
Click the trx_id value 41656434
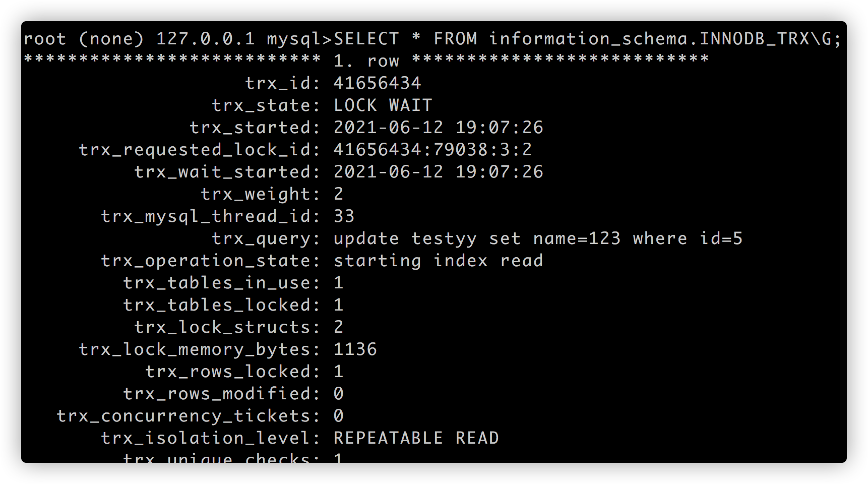(x=377, y=83)
